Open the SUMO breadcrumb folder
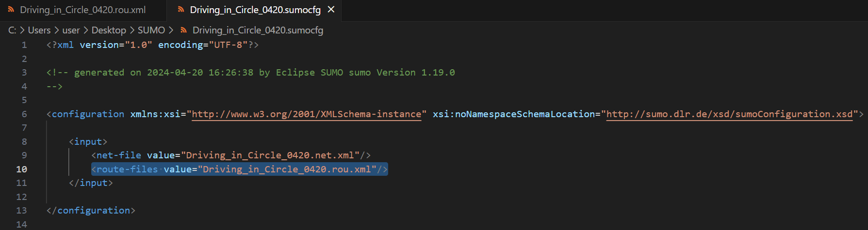 151,30
